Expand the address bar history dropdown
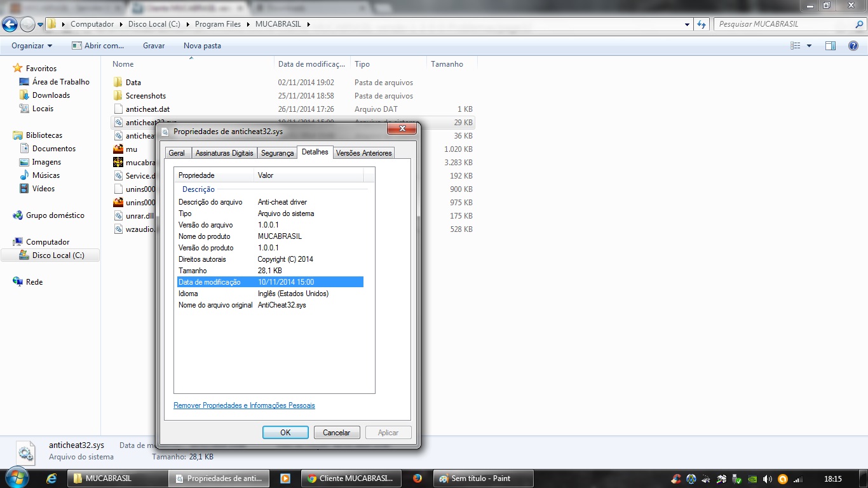The image size is (868, 488). coord(688,24)
